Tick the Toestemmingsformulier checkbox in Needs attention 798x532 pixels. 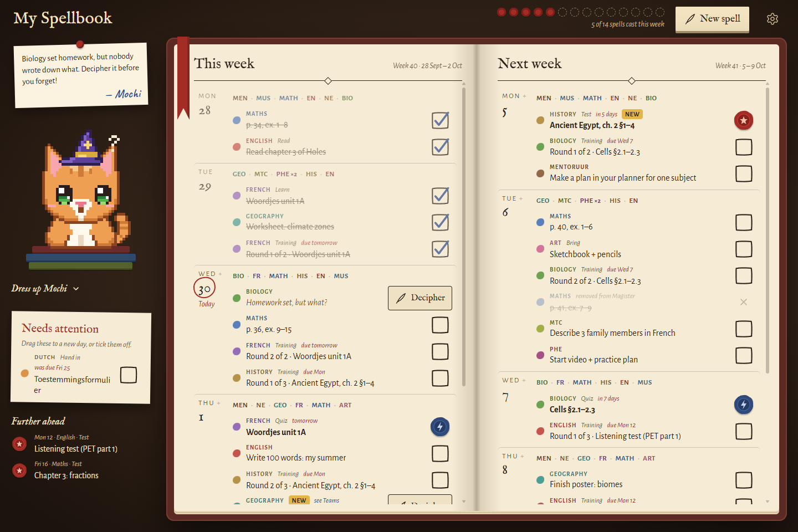(129, 375)
